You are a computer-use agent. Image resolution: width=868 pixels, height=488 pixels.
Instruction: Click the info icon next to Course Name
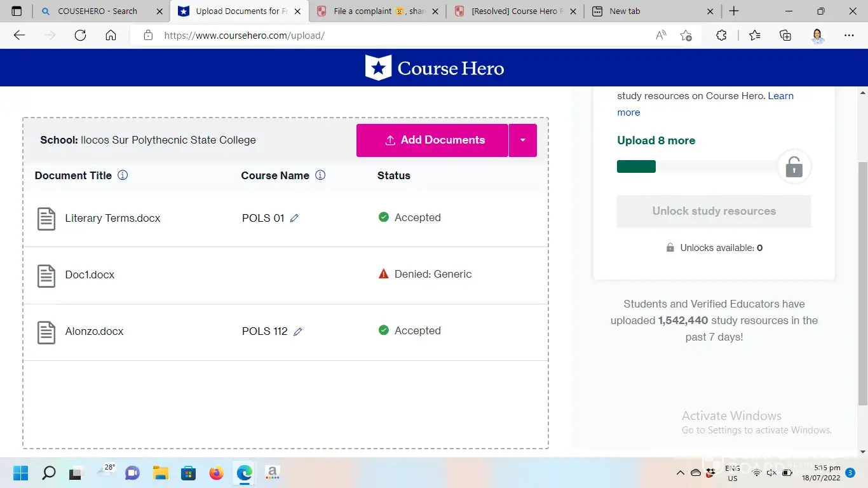pyautogui.click(x=320, y=175)
